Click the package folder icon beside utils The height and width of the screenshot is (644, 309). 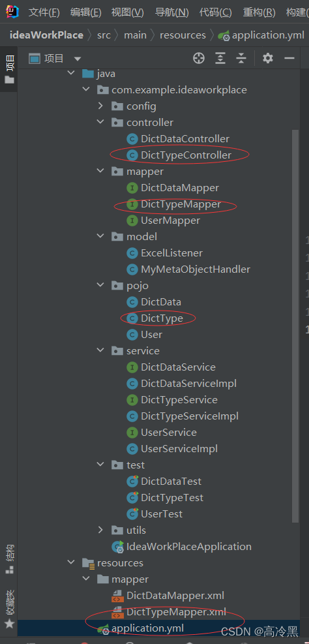(x=117, y=530)
